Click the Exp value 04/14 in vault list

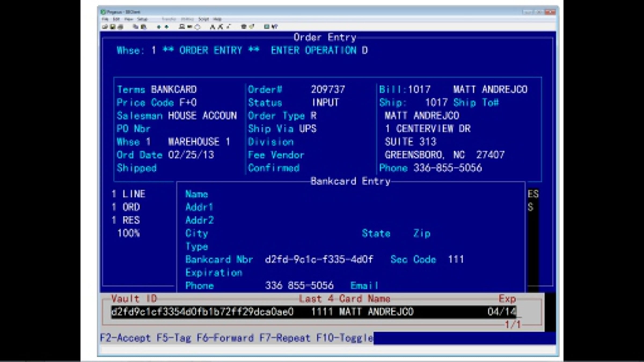click(502, 312)
